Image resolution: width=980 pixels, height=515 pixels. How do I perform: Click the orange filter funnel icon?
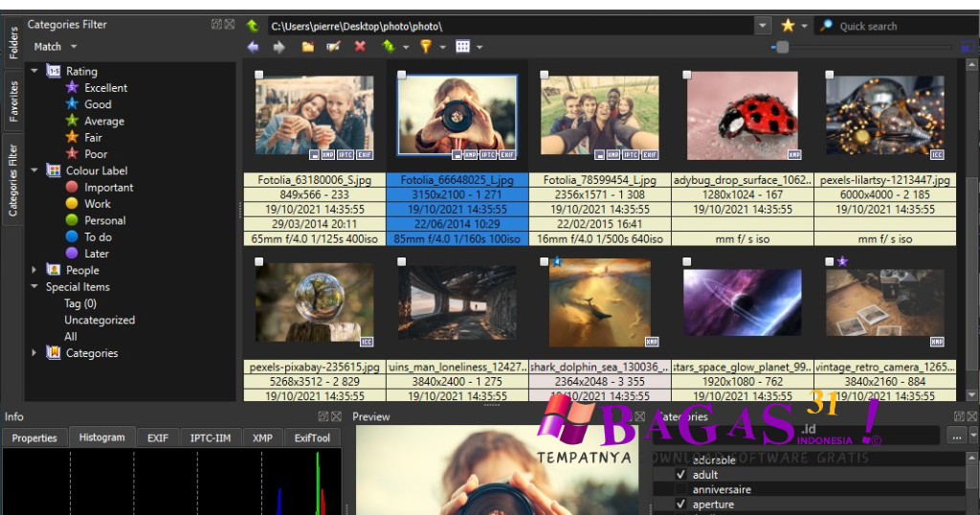[x=426, y=46]
